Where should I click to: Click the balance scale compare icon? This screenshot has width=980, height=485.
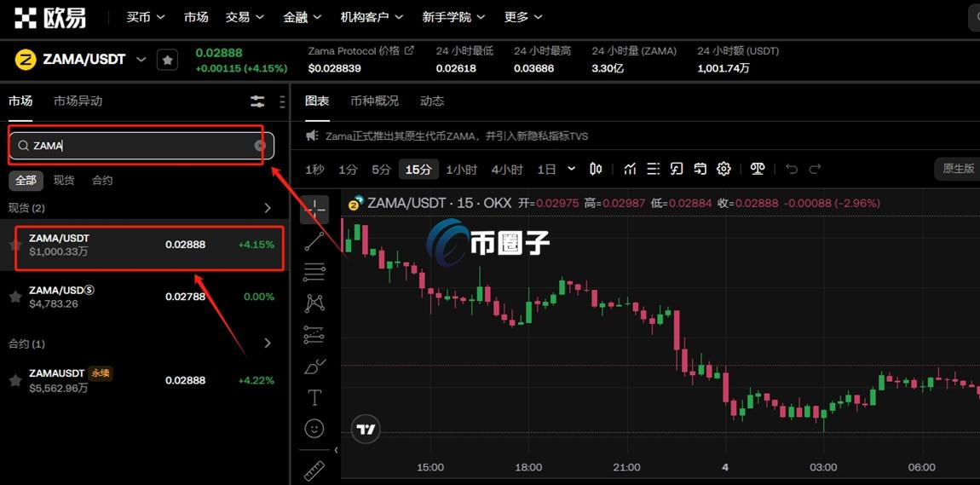point(758,169)
